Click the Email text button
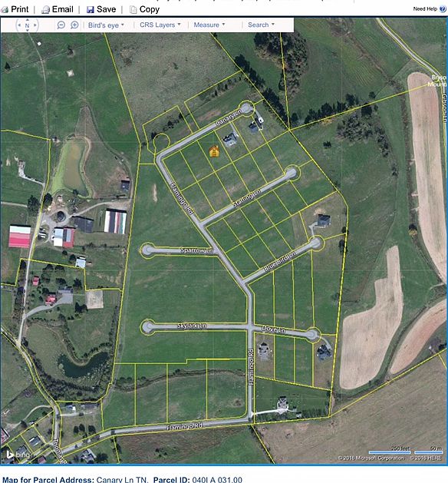The width and height of the screenshot is (448, 483). pyautogui.click(x=63, y=9)
